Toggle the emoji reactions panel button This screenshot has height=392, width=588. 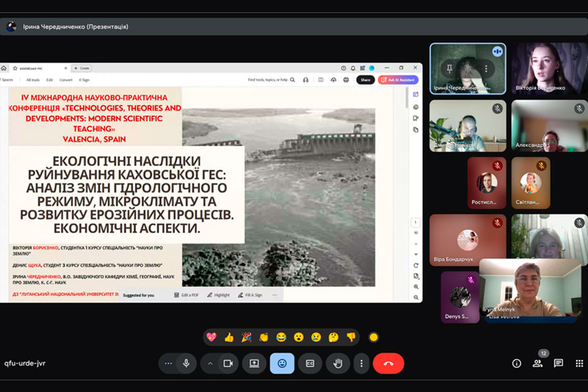pos(282,363)
